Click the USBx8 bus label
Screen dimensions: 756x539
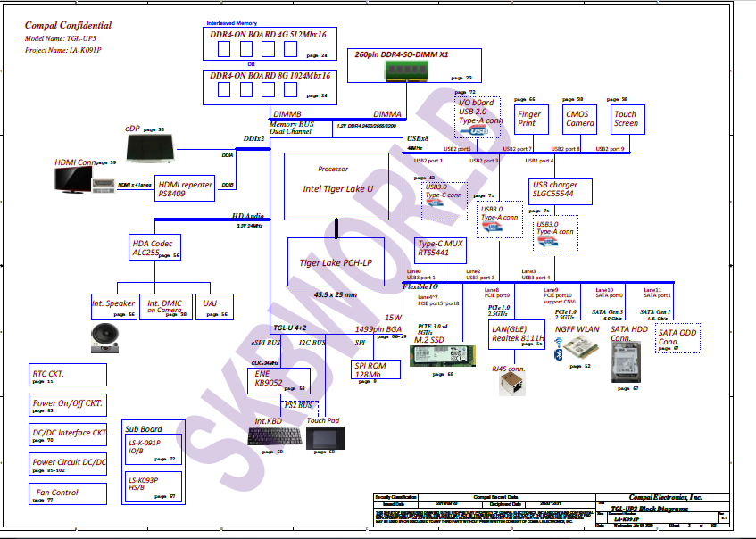pos(418,139)
